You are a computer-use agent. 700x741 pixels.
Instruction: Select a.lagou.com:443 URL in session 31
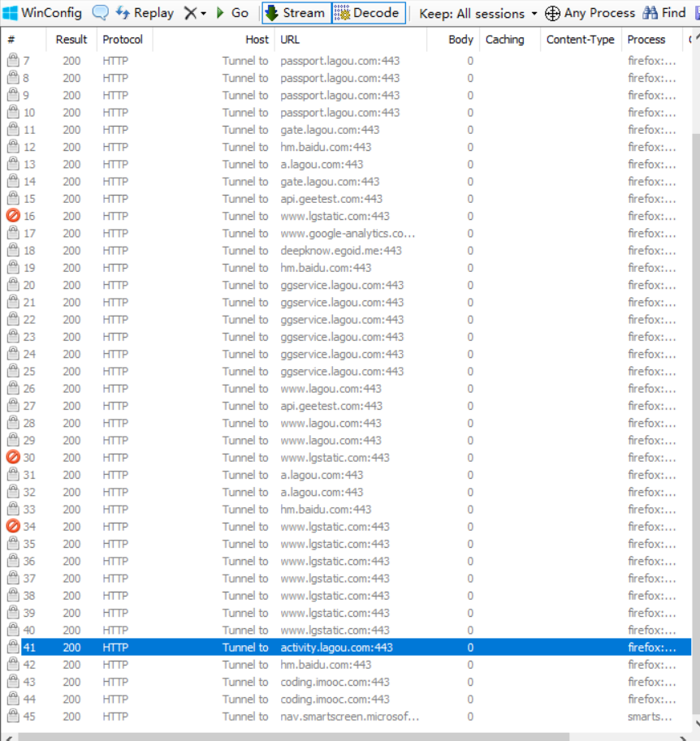point(322,475)
